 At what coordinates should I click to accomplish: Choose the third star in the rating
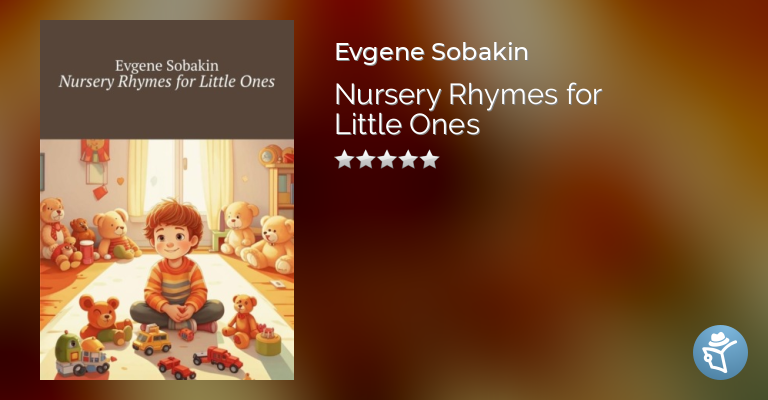coord(387,159)
